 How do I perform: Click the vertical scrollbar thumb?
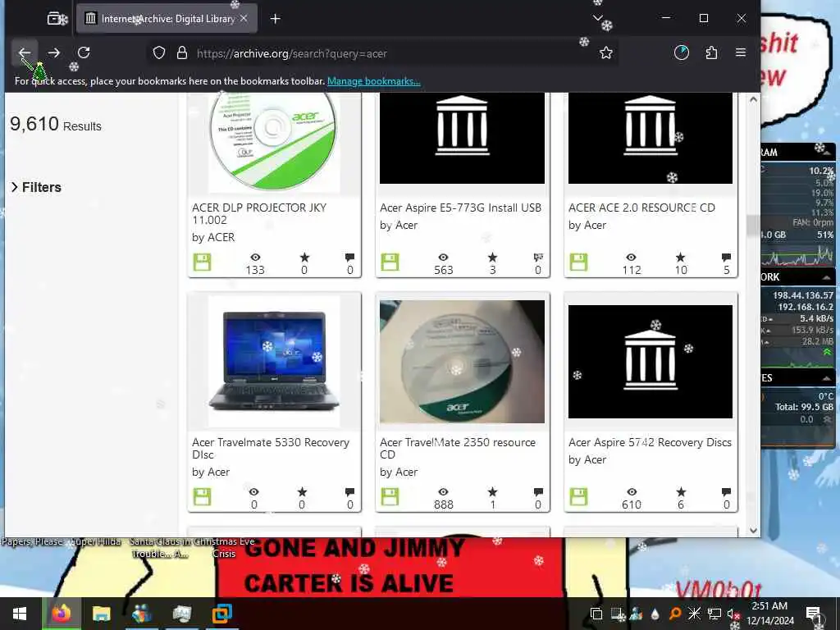pos(753,226)
